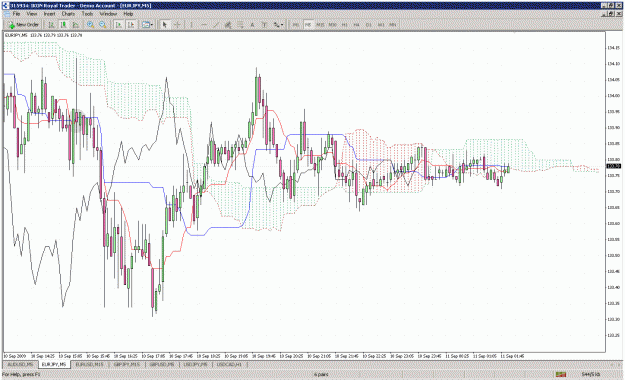625x380 pixels.
Task: Open the Charts menu
Action: [x=68, y=14]
